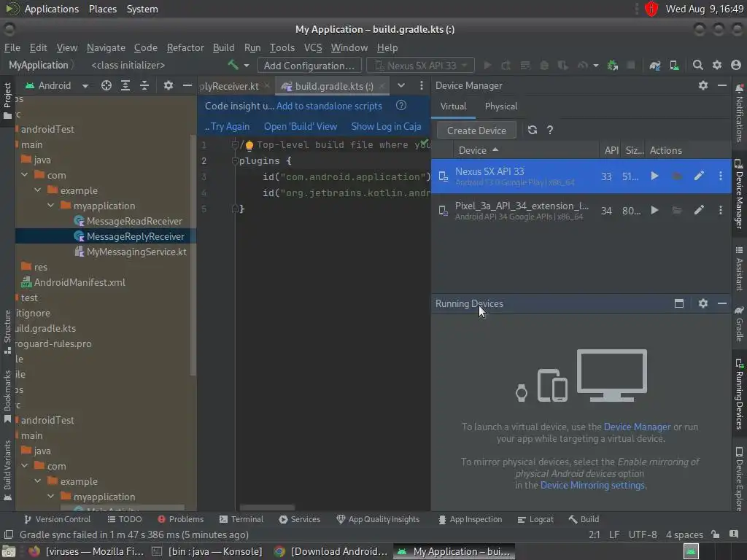
Task: Switch to the Konsole taskbar window
Action: 208,551
